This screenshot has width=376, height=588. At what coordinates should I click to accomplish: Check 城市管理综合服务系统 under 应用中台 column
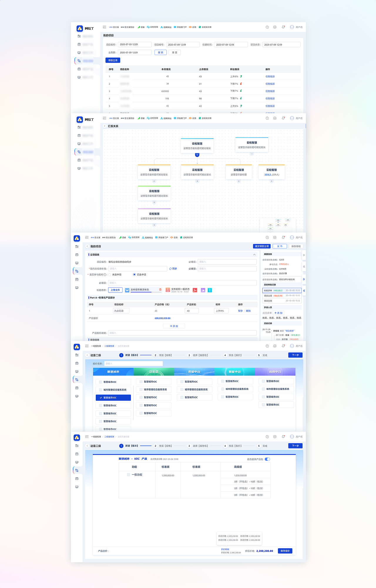click(263, 389)
